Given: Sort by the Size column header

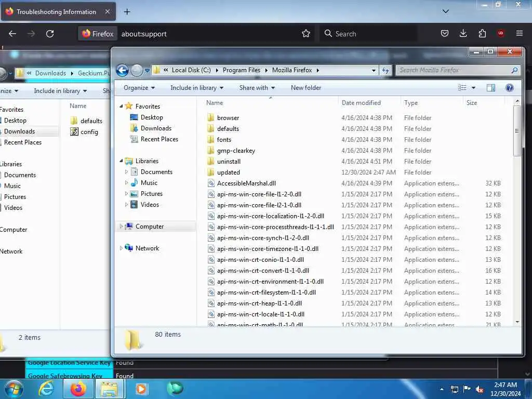Looking at the screenshot, I should click(484, 103).
